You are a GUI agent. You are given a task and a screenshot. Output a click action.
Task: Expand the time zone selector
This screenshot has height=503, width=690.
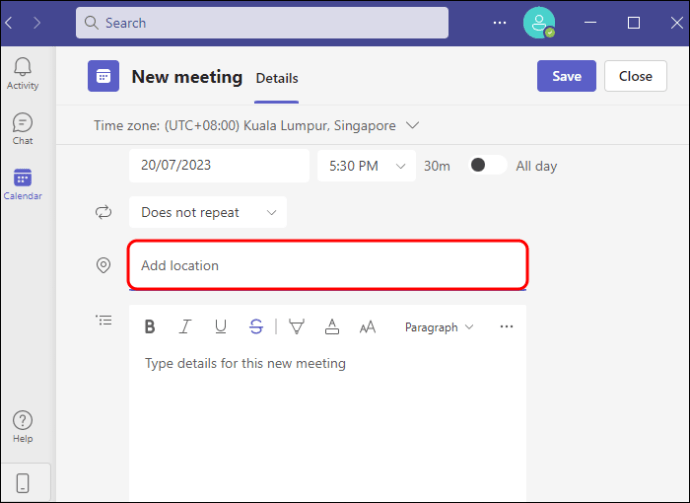pos(412,125)
